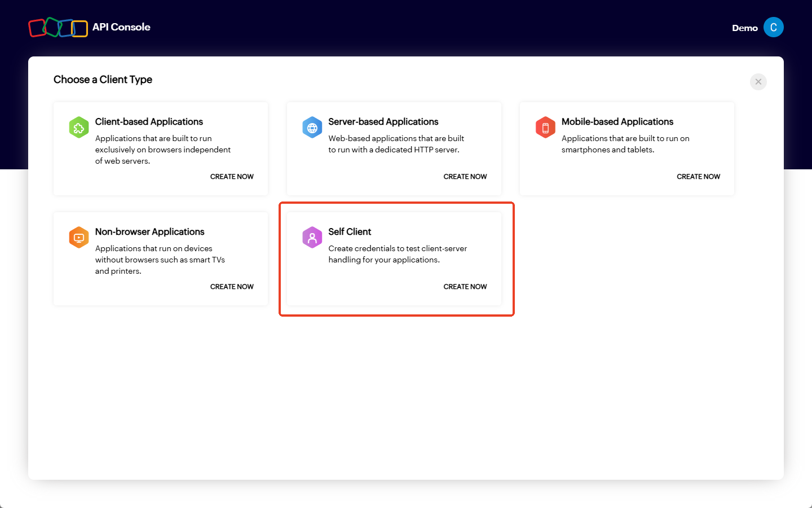Click the blue globe Server-based Applications icon
Viewport: 812px width, 508px height.
pyautogui.click(x=312, y=128)
